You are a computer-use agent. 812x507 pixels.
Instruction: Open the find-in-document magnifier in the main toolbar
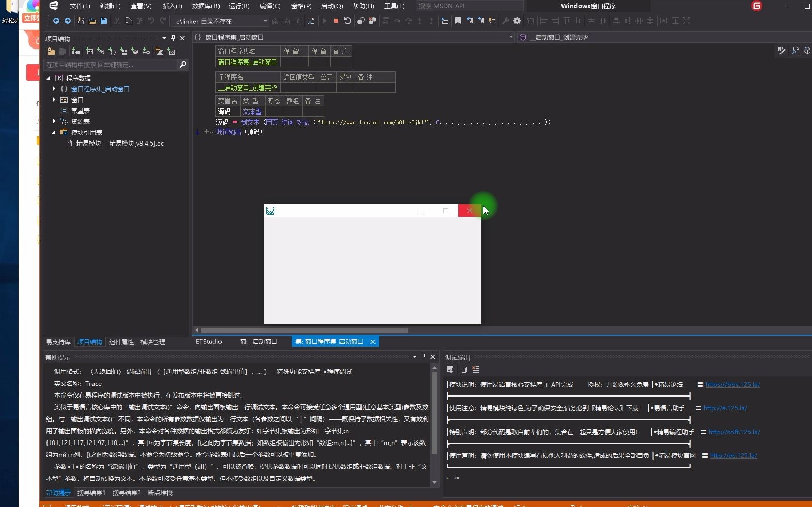pos(311,21)
